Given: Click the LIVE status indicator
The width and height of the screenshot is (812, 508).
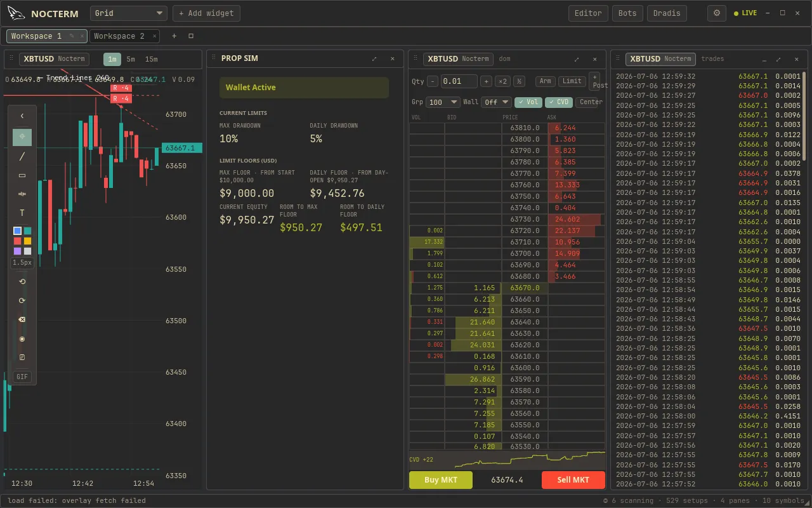Looking at the screenshot, I should pyautogui.click(x=745, y=13).
